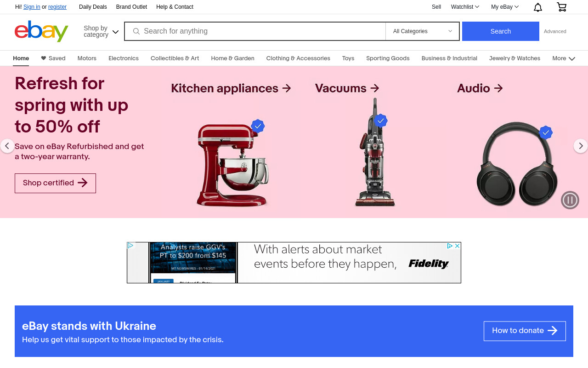Screen dimensions: 588x368
Task: Click the eBay logo
Action: tap(41, 31)
